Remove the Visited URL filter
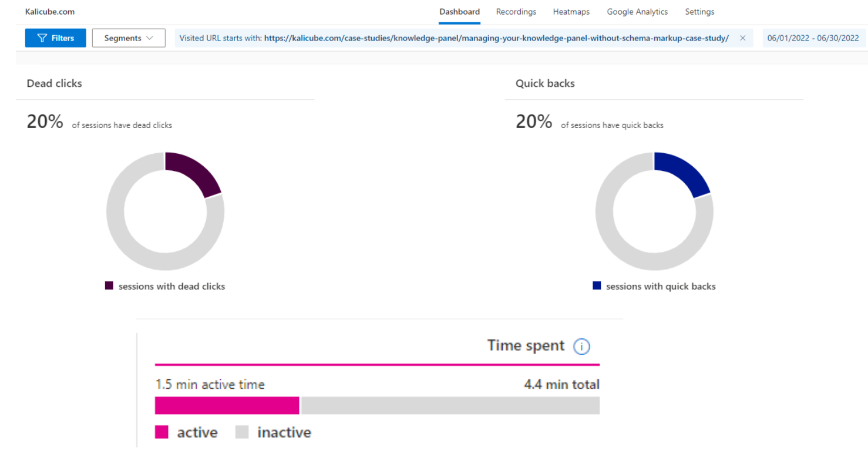The width and height of the screenshot is (868, 458). pos(742,38)
